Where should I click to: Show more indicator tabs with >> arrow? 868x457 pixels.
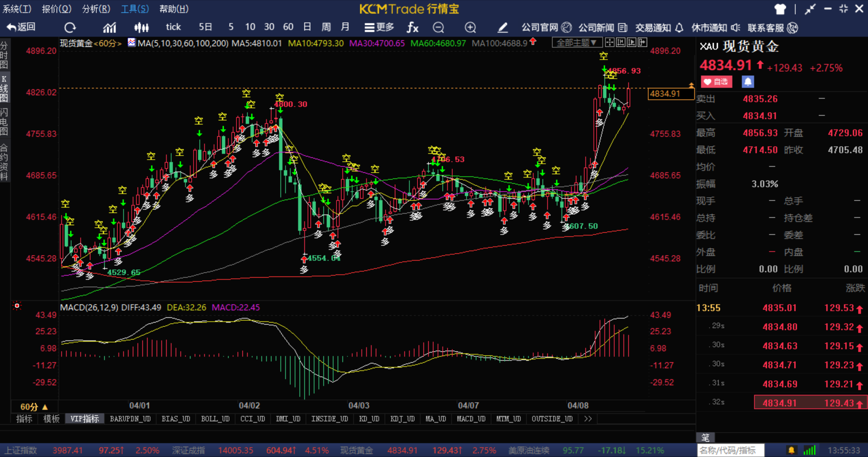pos(588,419)
